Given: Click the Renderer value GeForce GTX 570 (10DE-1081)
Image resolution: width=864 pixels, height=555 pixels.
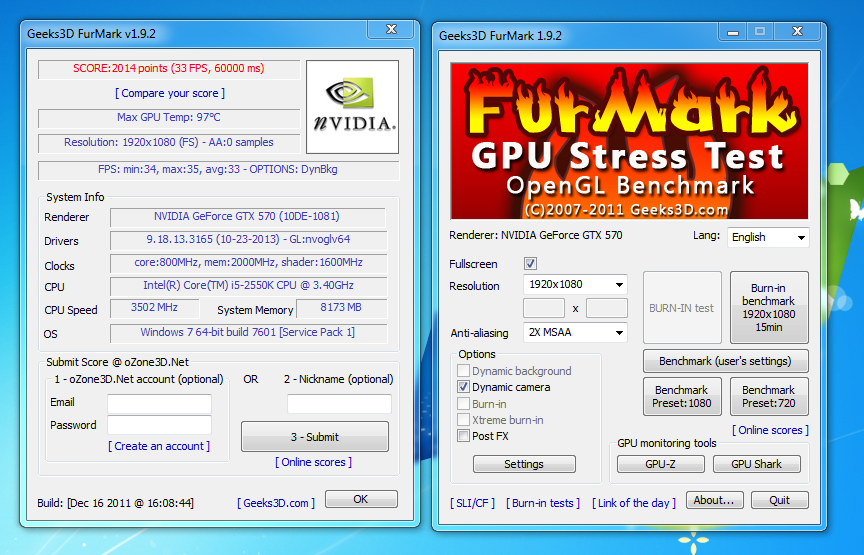Looking at the screenshot, I should (x=247, y=217).
